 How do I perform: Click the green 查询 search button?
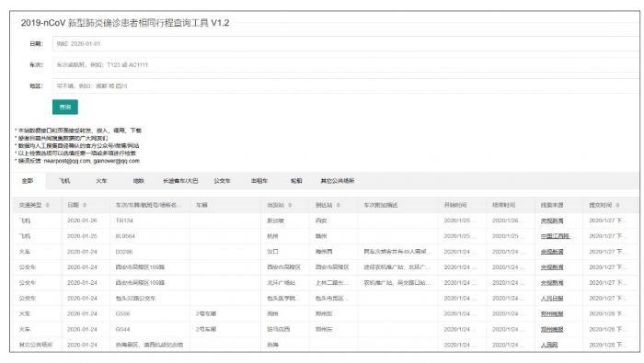[x=65, y=107]
